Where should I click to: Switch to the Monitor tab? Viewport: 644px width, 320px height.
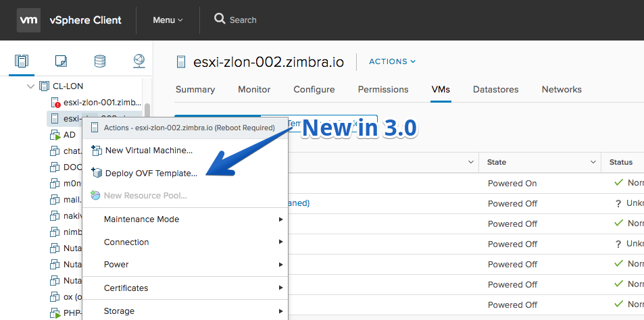point(254,89)
